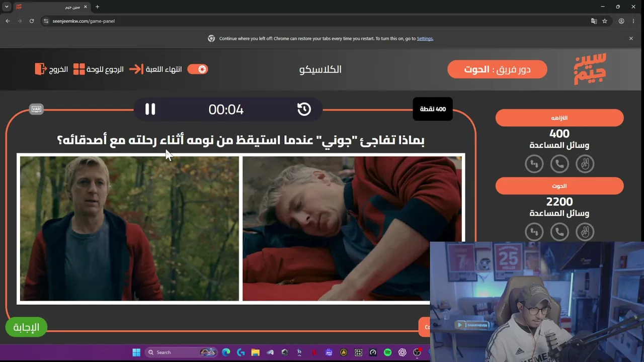This screenshot has width=644, height=362.
Task: Open the Settings link in restore notice
Action: (425, 39)
